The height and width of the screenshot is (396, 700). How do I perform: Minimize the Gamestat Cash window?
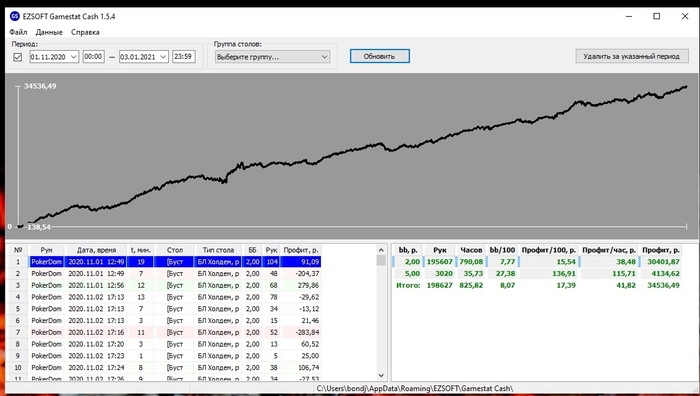tap(629, 17)
